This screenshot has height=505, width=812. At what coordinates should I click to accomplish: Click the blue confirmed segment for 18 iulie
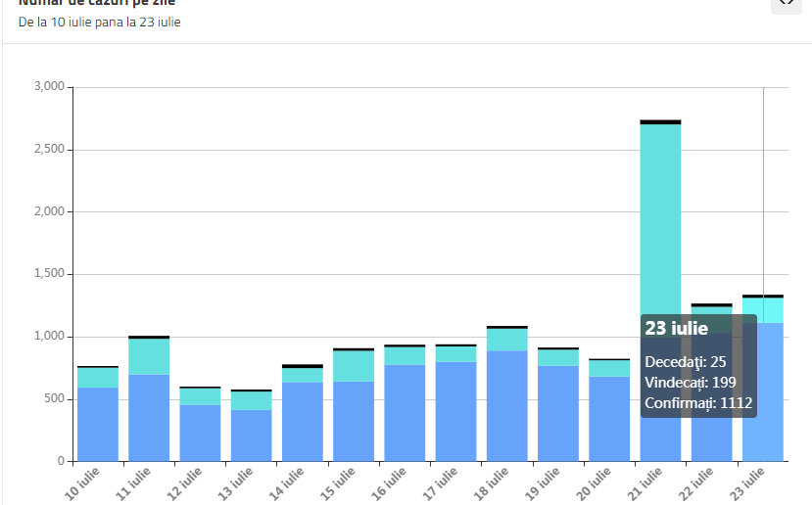506,405
